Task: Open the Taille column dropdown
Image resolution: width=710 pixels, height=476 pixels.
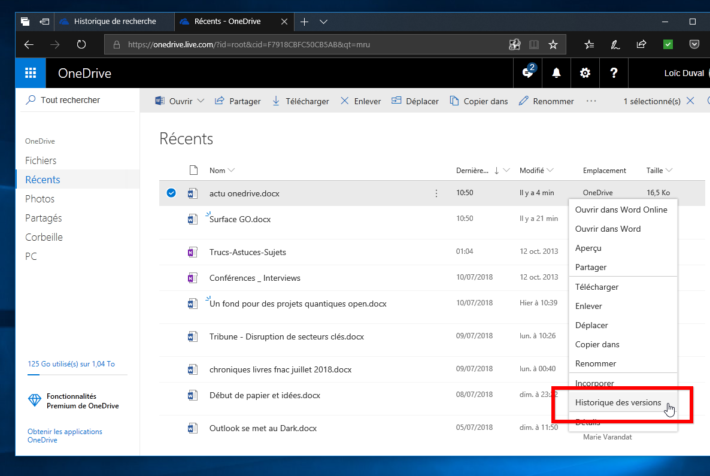Action: coord(669,170)
